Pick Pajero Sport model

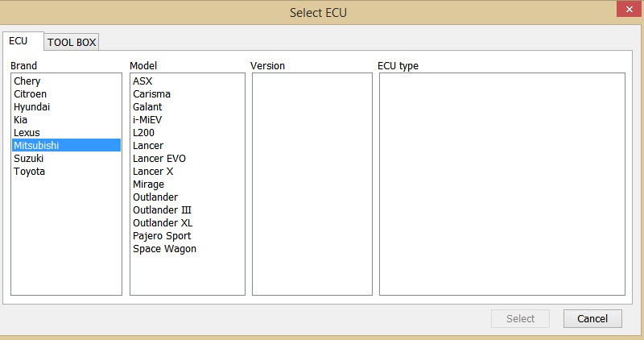(x=162, y=236)
